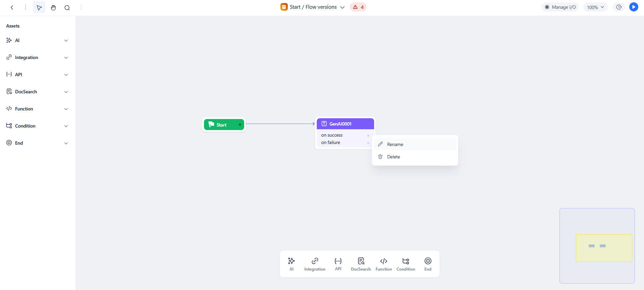Screen dimensions: 644x290
Task: Click Rename in the node context menu
Action: (395, 144)
